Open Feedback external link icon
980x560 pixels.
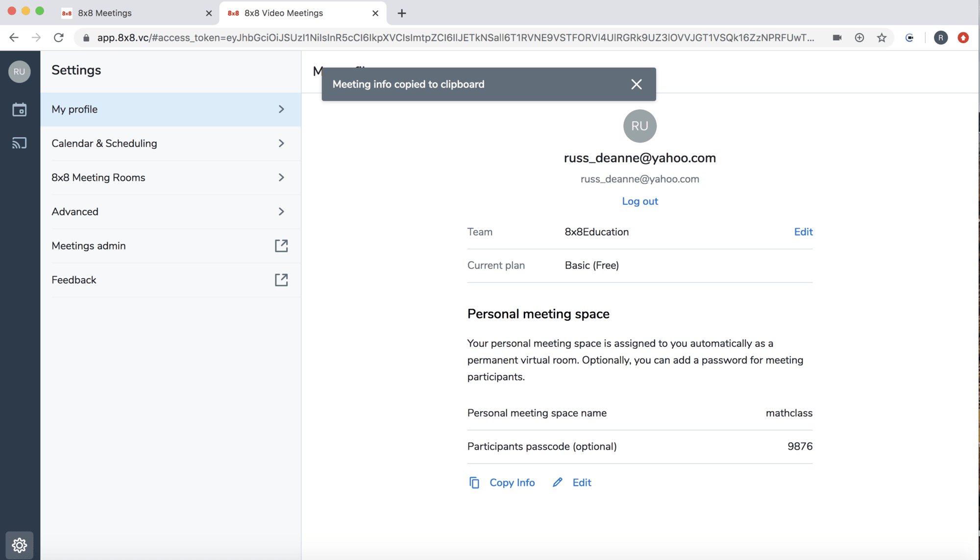pos(281,280)
